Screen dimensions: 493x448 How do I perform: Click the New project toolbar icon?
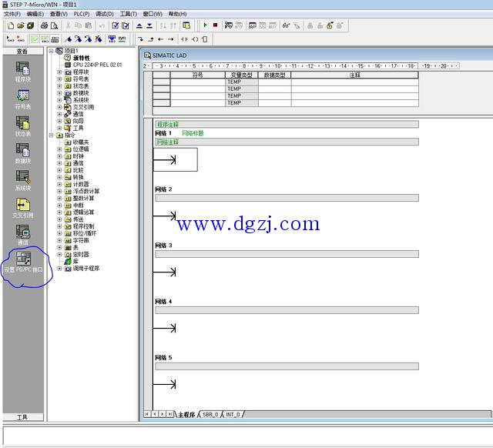click(x=11, y=25)
